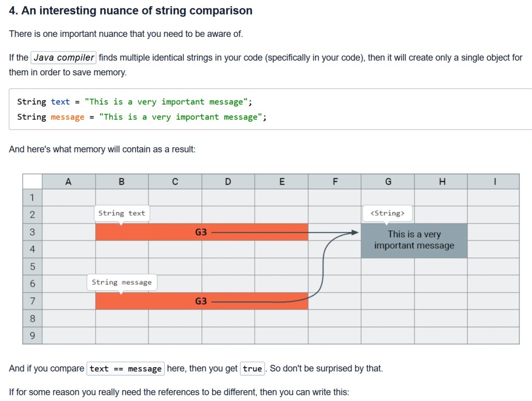532x401 pixels.
Task: Click the "<String>" type label
Action: point(387,213)
